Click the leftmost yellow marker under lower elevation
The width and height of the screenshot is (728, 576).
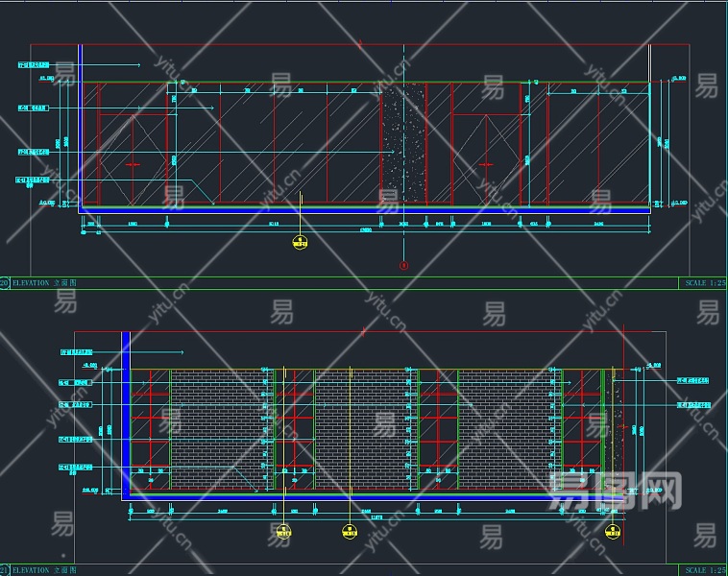[x=283, y=531]
